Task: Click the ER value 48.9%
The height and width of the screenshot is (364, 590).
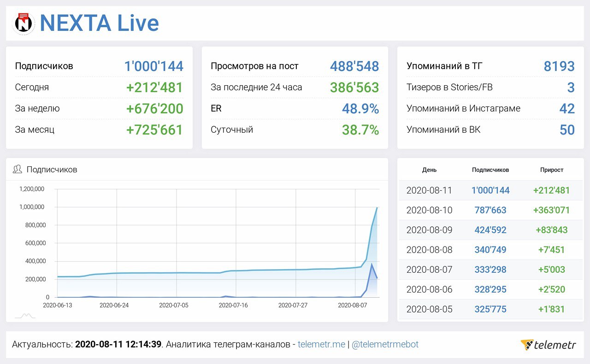Action: [x=360, y=108]
